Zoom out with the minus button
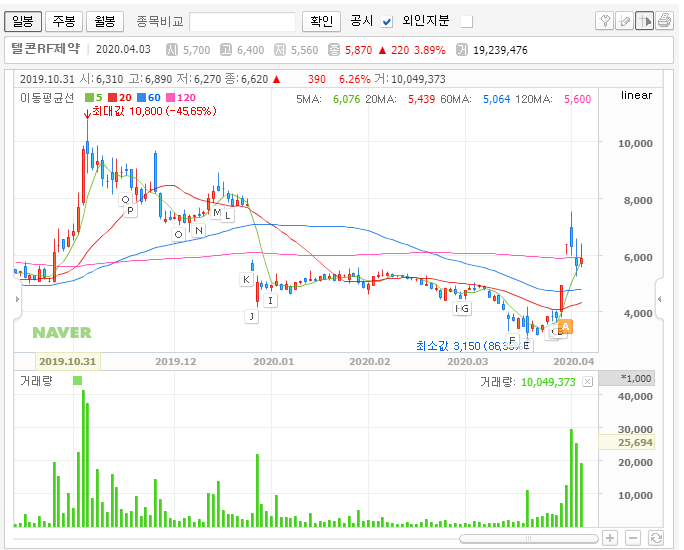684x550 pixels. (633, 538)
